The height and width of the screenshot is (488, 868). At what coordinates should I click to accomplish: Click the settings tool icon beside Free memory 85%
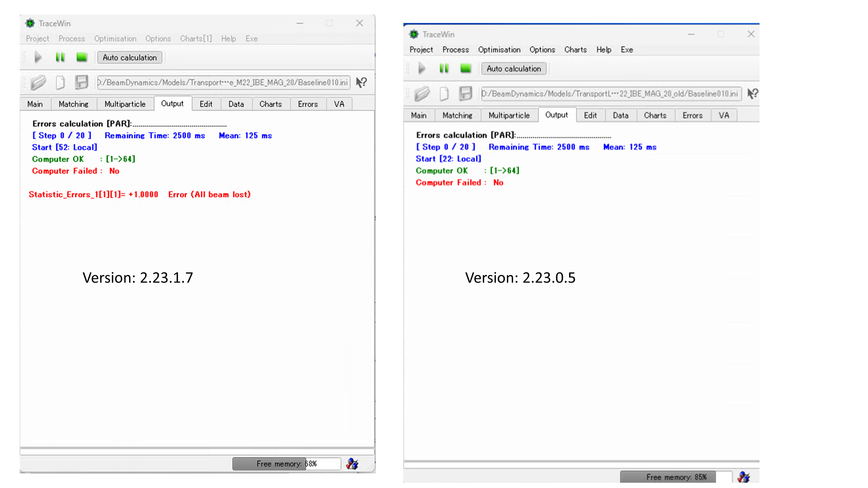click(x=743, y=477)
